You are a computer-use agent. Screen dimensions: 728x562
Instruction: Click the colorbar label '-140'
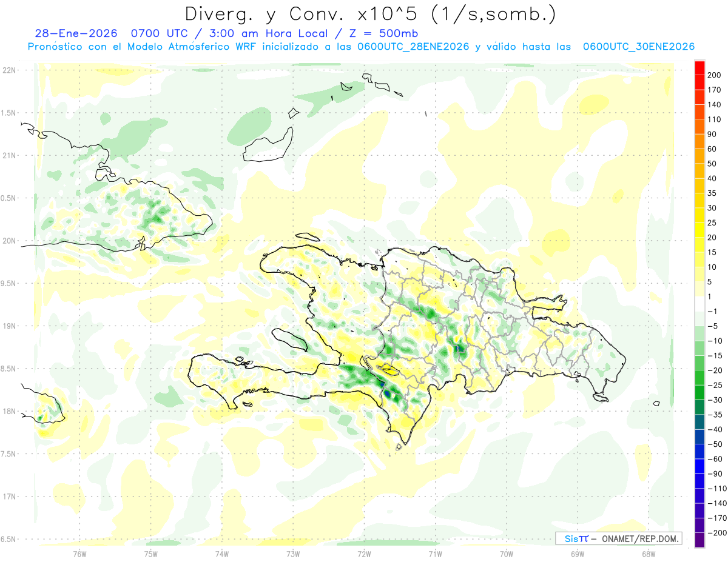click(x=717, y=503)
